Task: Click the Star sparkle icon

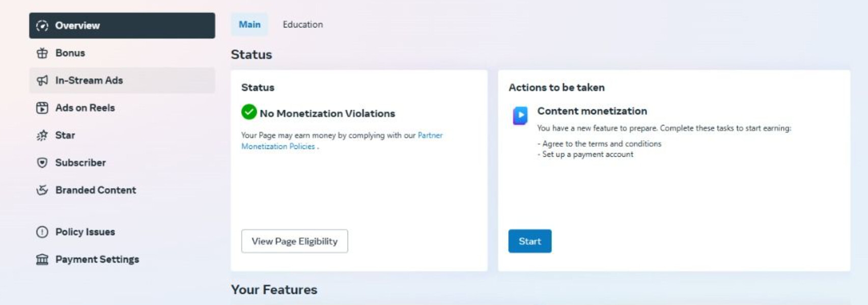Action: point(42,135)
